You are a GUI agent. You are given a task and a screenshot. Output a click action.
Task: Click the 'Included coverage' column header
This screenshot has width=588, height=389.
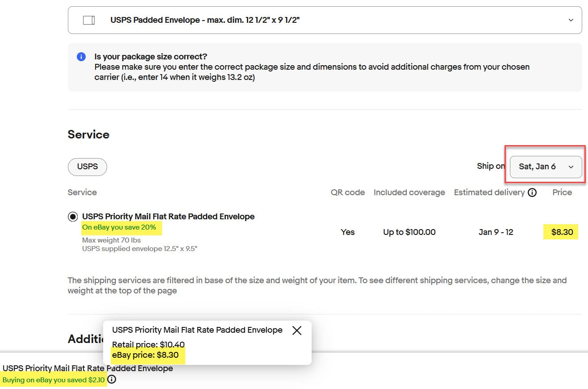click(409, 192)
